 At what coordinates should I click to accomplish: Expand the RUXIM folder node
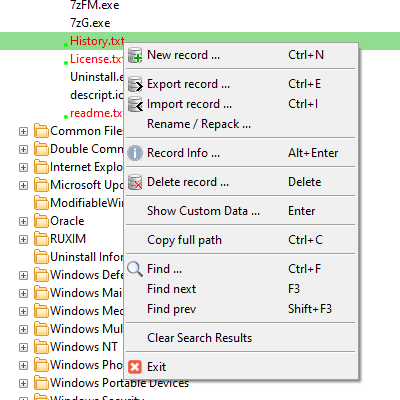pyautogui.click(x=23, y=239)
